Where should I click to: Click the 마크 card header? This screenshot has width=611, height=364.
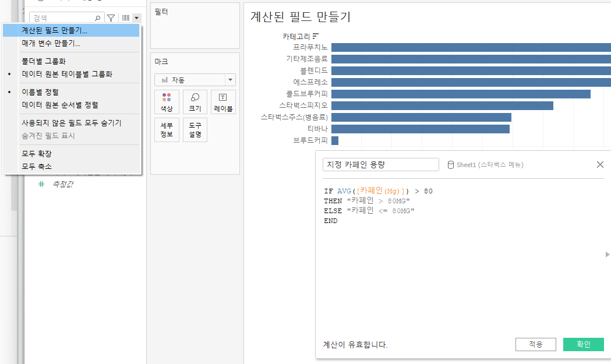pos(161,62)
